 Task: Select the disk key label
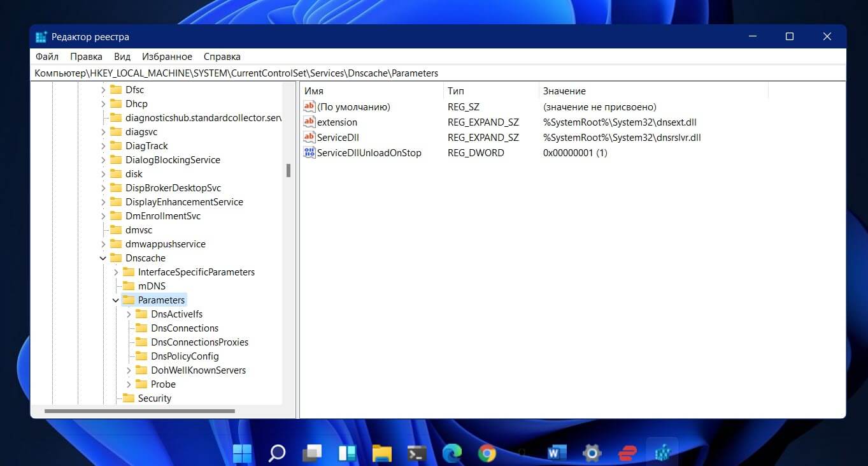134,174
